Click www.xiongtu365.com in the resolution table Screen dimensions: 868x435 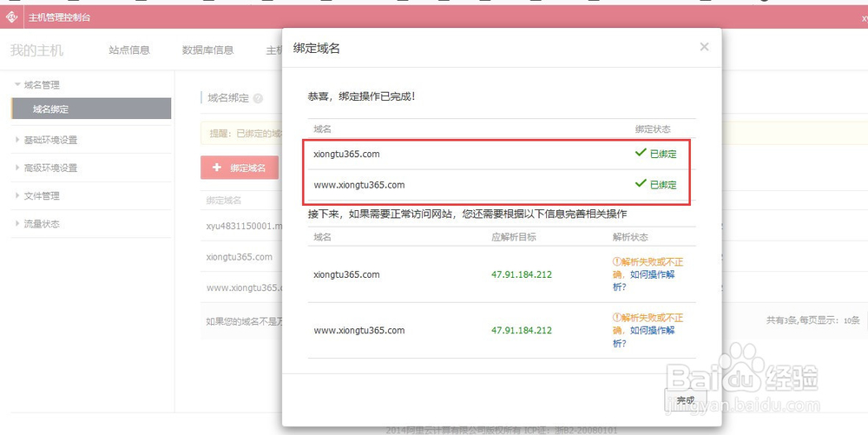[359, 331]
